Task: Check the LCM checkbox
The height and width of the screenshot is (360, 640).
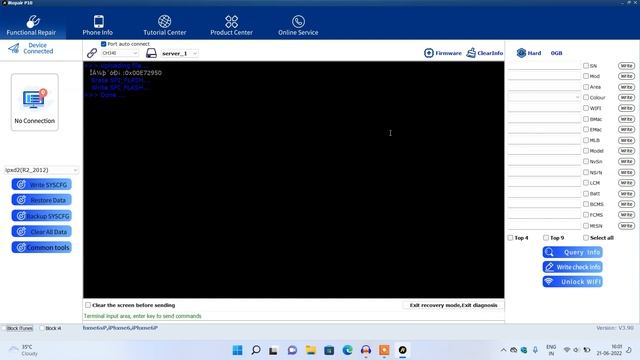Action: 586,183
